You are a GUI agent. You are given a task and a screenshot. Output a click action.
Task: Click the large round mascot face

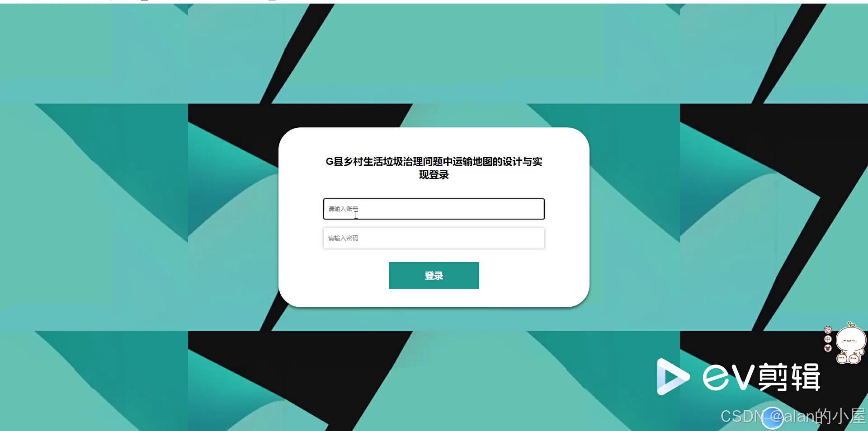pyautogui.click(x=851, y=340)
